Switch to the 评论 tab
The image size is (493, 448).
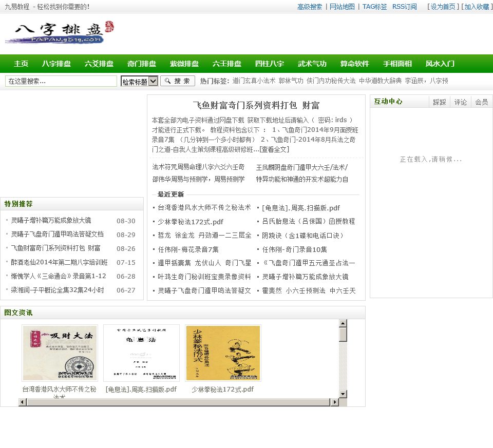[x=461, y=102]
